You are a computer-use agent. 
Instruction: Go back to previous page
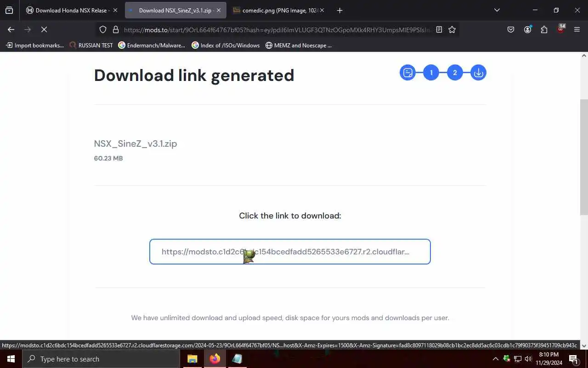point(11,29)
